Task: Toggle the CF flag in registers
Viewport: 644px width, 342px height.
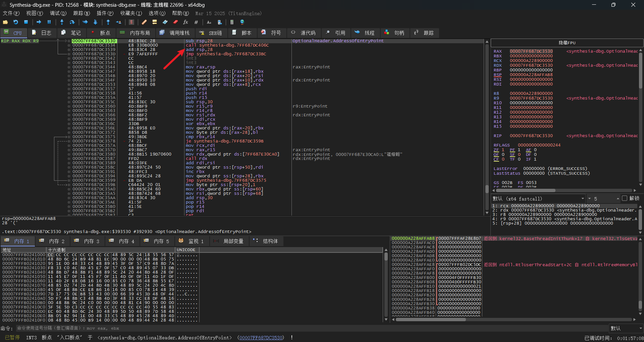Action: point(496,159)
